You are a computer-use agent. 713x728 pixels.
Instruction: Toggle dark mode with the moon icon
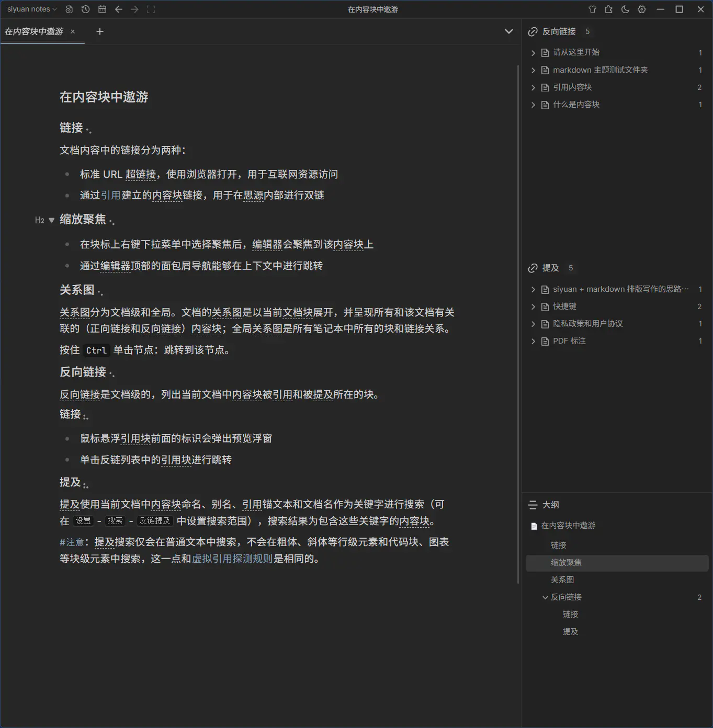coord(625,9)
